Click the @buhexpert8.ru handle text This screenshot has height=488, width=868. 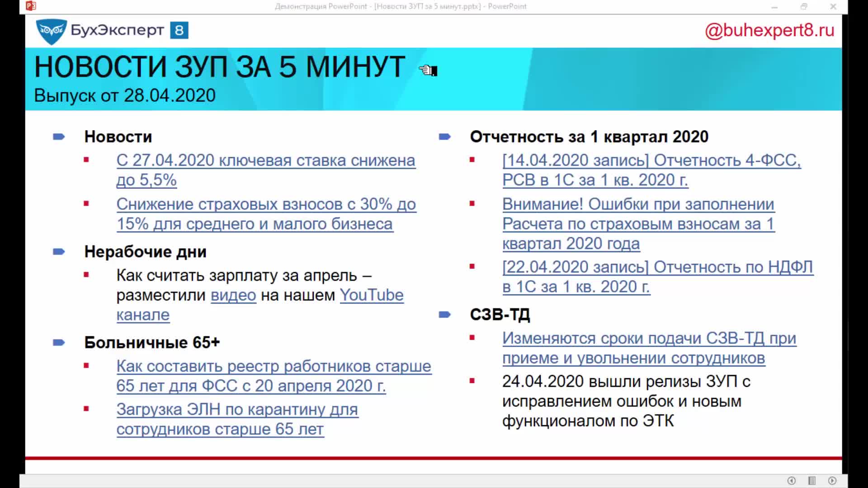tap(769, 30)
